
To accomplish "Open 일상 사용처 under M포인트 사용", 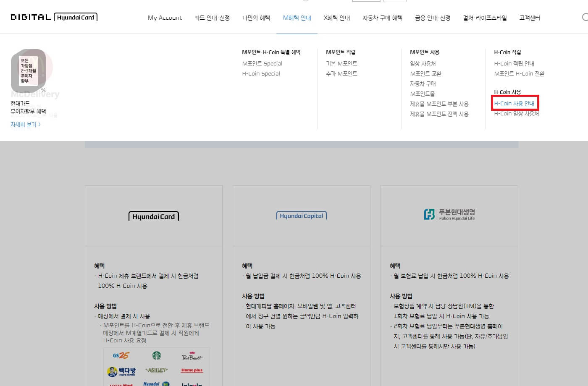I will pos(423,63).
